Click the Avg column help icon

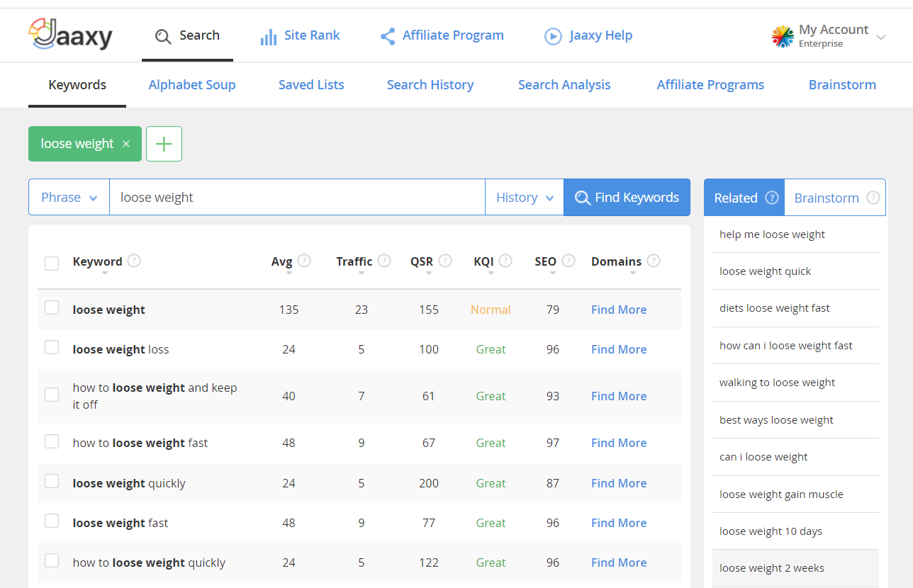[304, 261]
